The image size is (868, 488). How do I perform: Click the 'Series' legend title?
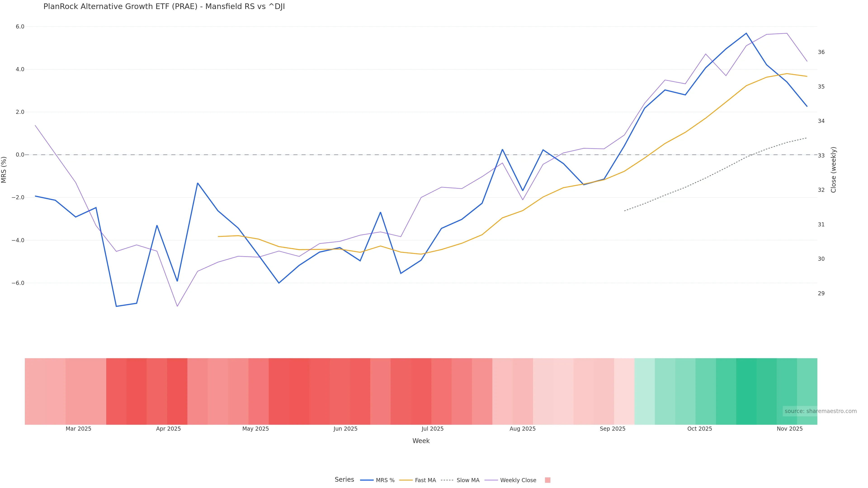tap(344, 479)
